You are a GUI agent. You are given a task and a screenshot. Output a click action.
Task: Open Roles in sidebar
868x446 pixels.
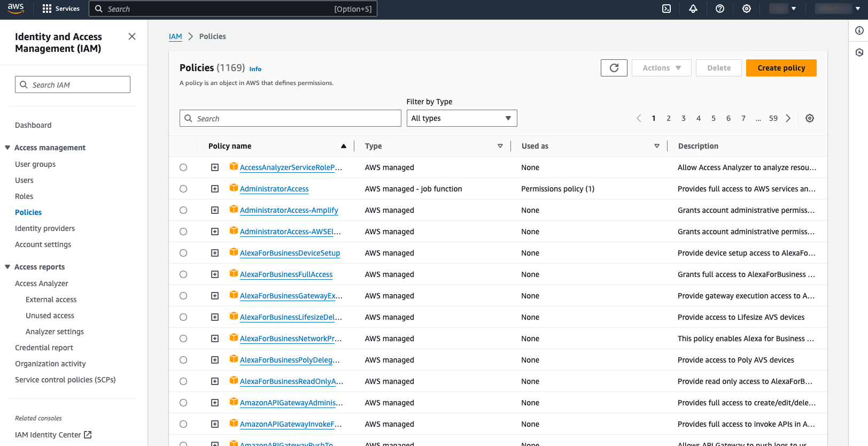point(24,196)
